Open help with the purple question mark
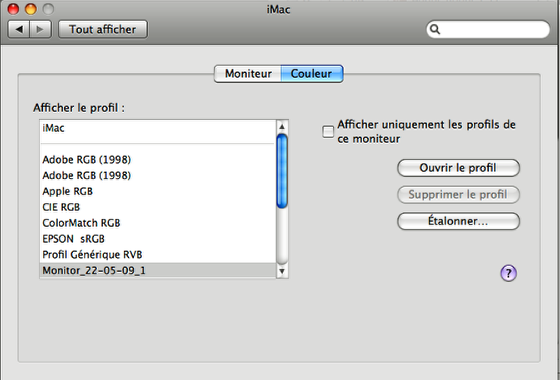 (x=508, y=273)
